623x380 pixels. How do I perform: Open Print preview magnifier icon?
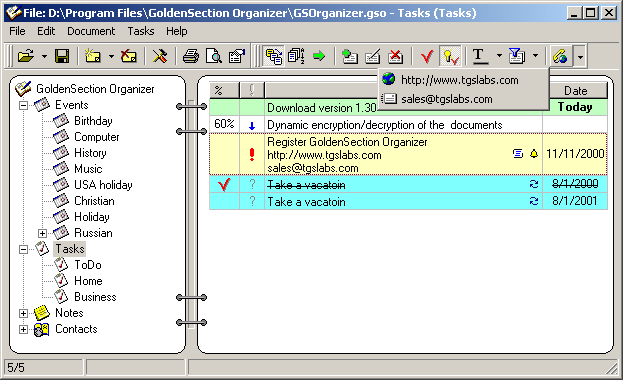214,56
